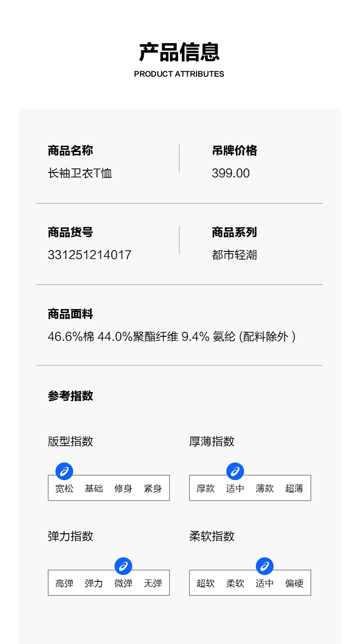Select 无弹 elasticity option
The width and height of the screenshot is (359, 644).
153,584
